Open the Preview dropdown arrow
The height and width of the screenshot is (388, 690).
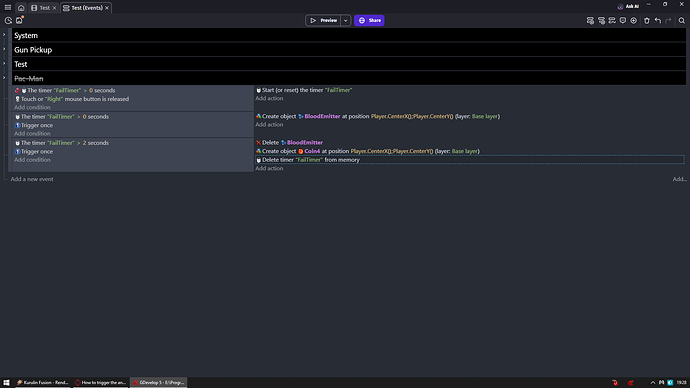click(345, 21)
